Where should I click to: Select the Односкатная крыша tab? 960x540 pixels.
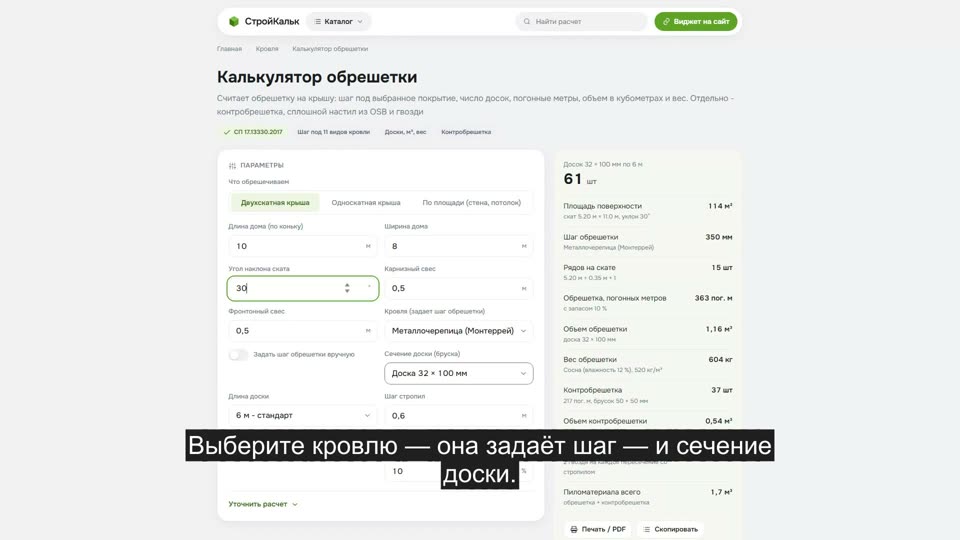(366, 203)
